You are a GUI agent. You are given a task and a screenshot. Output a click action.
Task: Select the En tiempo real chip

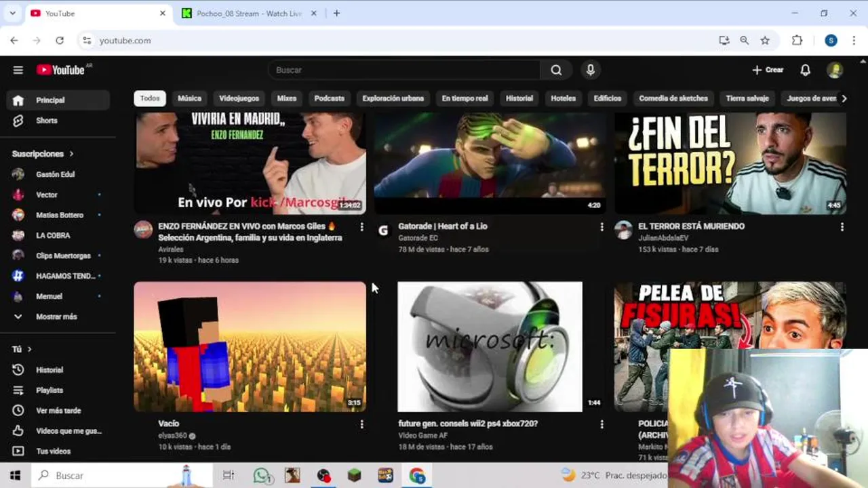click(x=465, y=98)
